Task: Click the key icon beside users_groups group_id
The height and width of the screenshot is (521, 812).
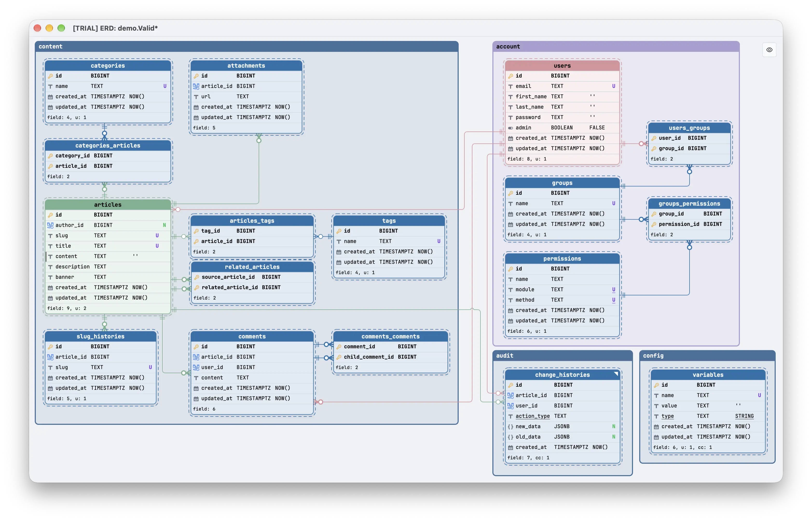Action: (x=653, y=149)
